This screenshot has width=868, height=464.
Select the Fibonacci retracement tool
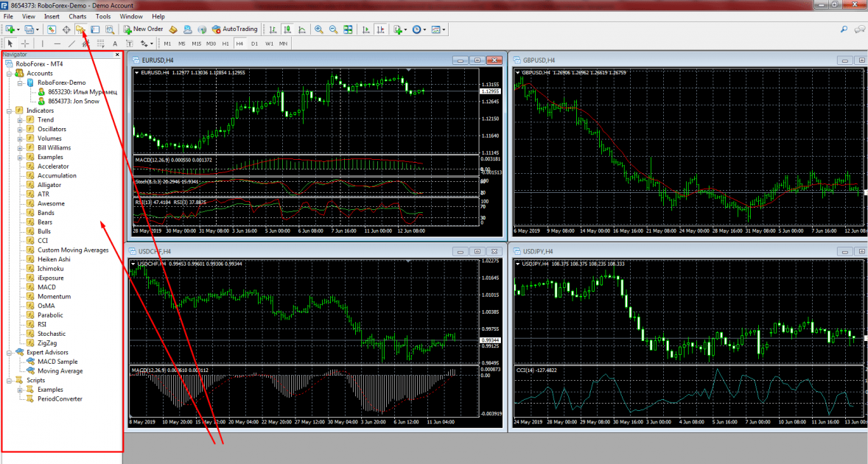tap(100, 43)
